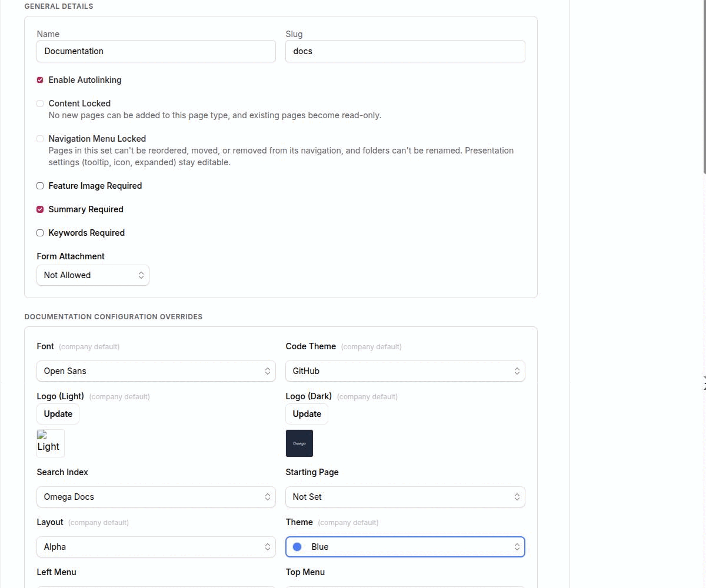The height and width of the screenshot is (588, 706).
Task: Uncheck the Summary Required checkbox
Action: coord(40,209)
